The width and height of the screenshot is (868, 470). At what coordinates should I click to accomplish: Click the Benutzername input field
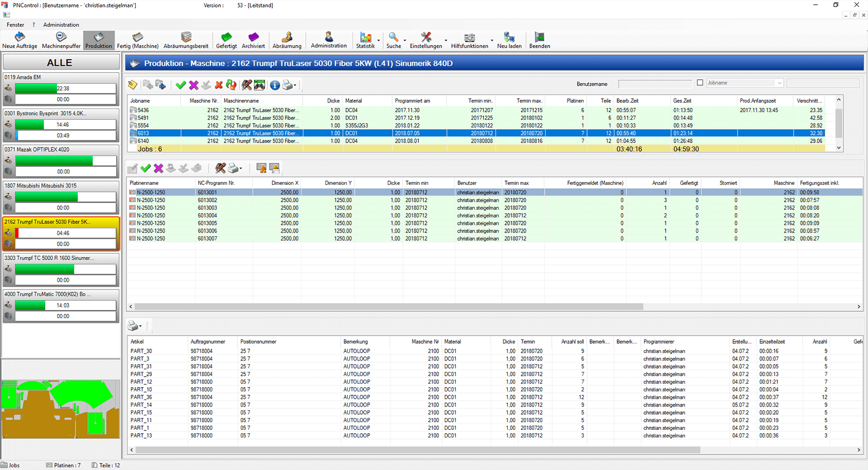pos(655,83)
